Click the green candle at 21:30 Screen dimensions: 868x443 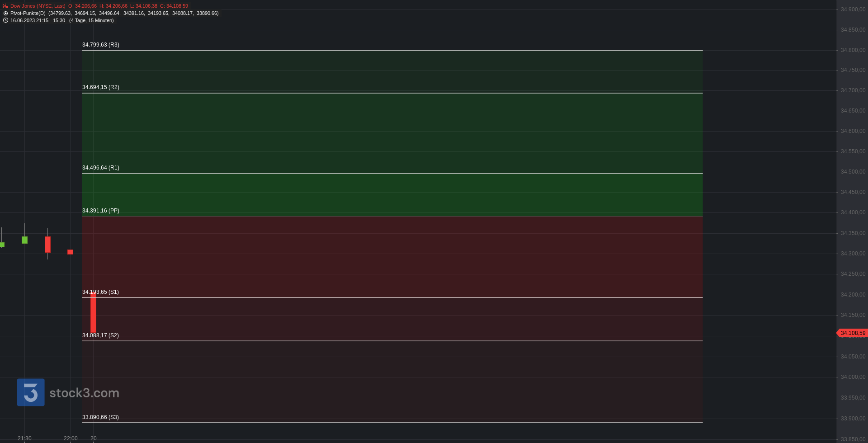pyautogui.click(x=24, y=240)
